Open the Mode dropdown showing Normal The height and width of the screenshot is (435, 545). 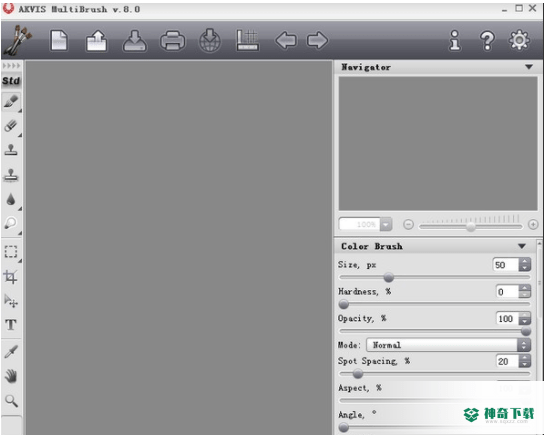pos(448,345)
